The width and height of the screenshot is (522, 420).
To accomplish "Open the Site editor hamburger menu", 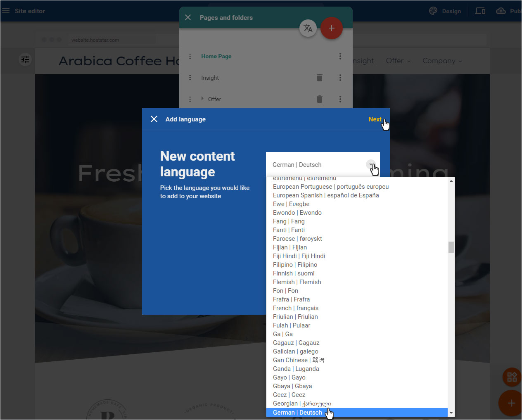I will point(6,11).
